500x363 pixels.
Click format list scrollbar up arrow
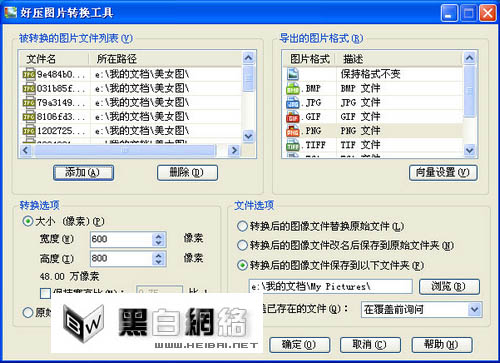[469, 58]
